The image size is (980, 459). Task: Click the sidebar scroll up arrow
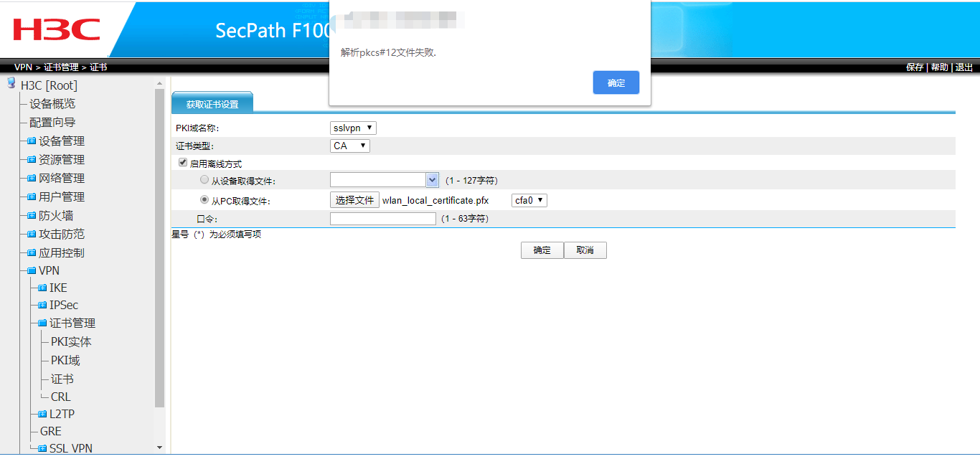click(159, 83)
